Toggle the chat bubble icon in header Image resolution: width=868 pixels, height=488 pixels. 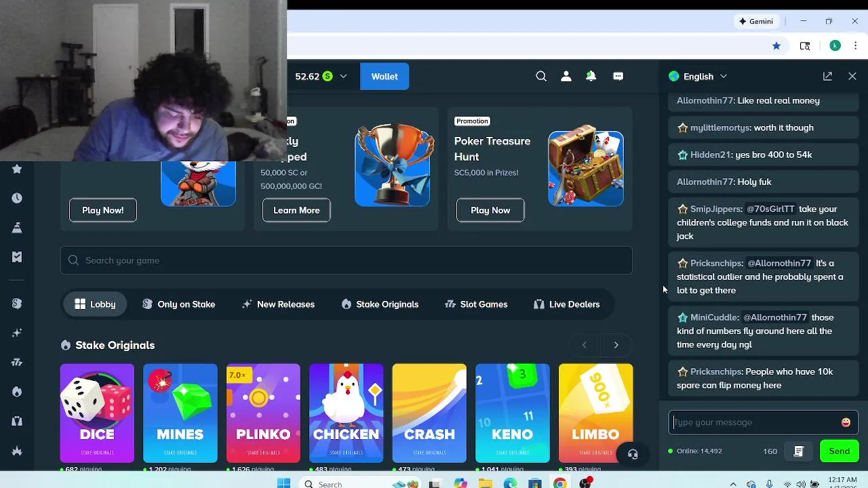pyautogui.click(x=618, y=77)
